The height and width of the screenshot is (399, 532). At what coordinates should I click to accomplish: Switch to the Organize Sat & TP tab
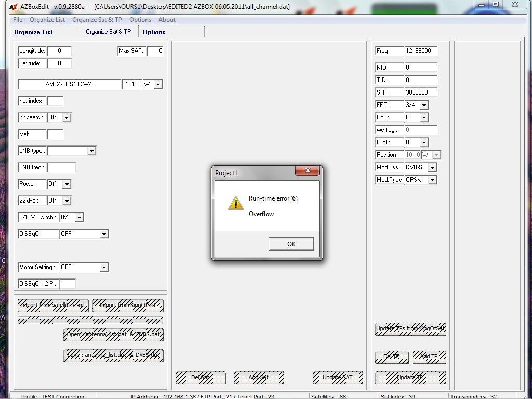[108, 32]
